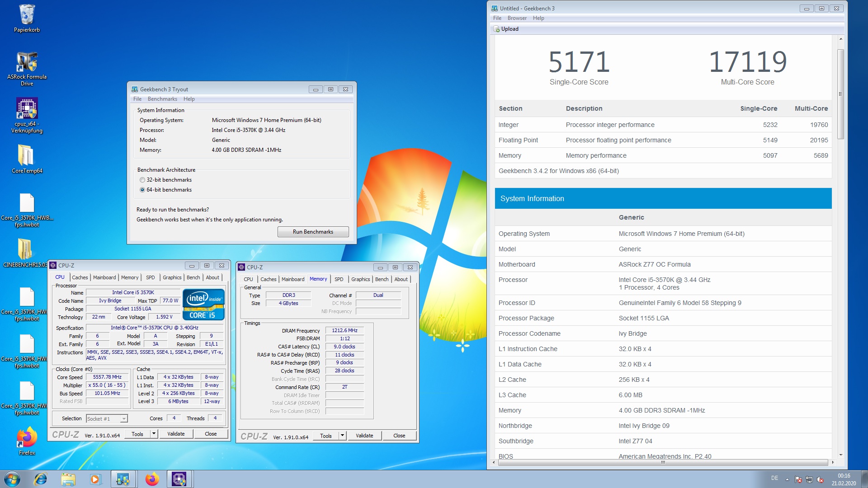The image size is (868, 488).
Task: Click the Geekbench results vertical scrollbar thumb
Action: point(840,94)
